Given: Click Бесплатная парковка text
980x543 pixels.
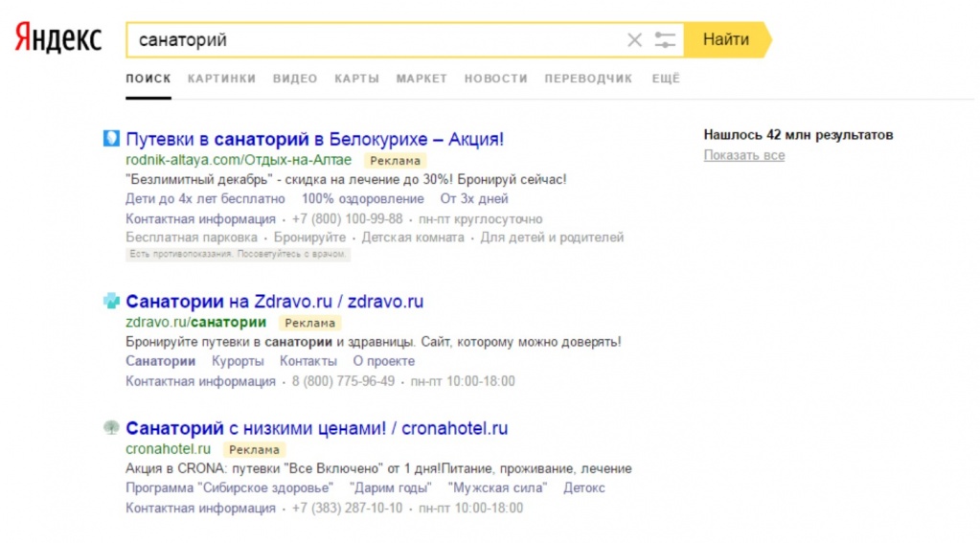Looking at the screenshot, I should (192, 238).
